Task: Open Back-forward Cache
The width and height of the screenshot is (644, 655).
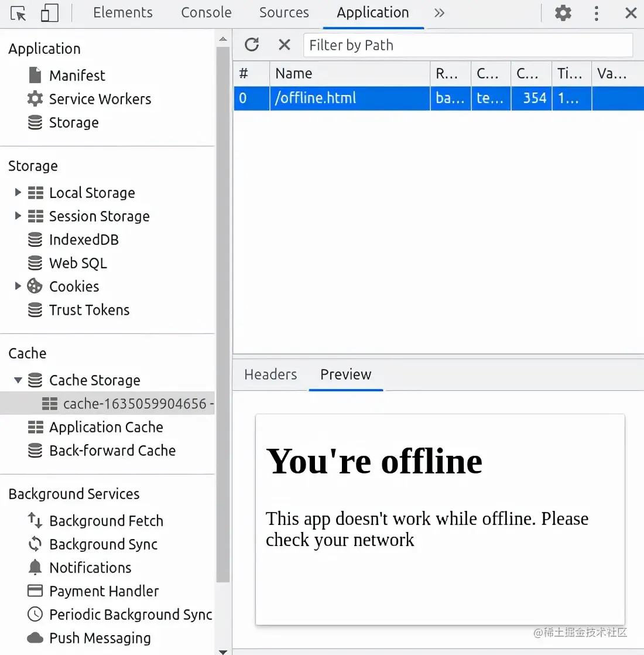Action: tap(112, 451)
